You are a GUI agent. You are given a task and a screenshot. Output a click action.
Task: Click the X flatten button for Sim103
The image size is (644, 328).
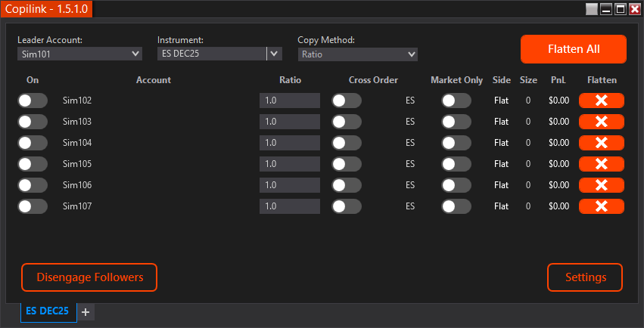(601, 122)
